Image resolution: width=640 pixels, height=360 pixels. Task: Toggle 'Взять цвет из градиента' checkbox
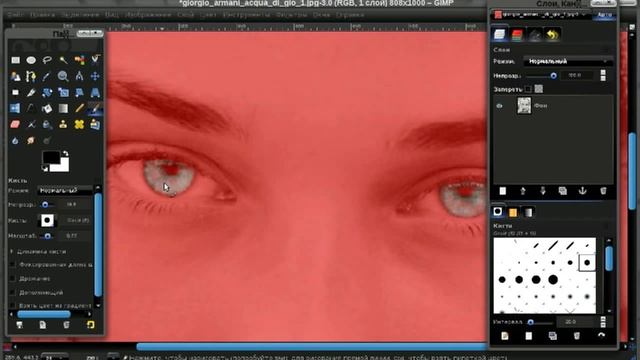click(13, 306)
